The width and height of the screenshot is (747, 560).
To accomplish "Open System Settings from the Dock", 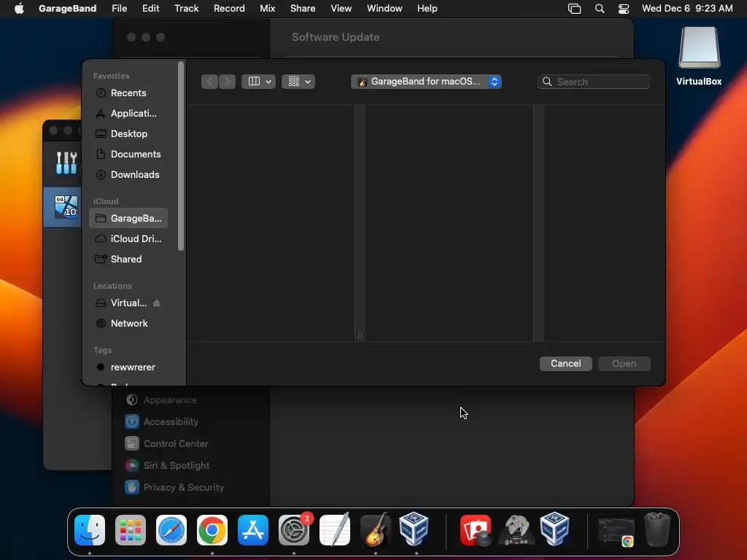I will (294, 530).
